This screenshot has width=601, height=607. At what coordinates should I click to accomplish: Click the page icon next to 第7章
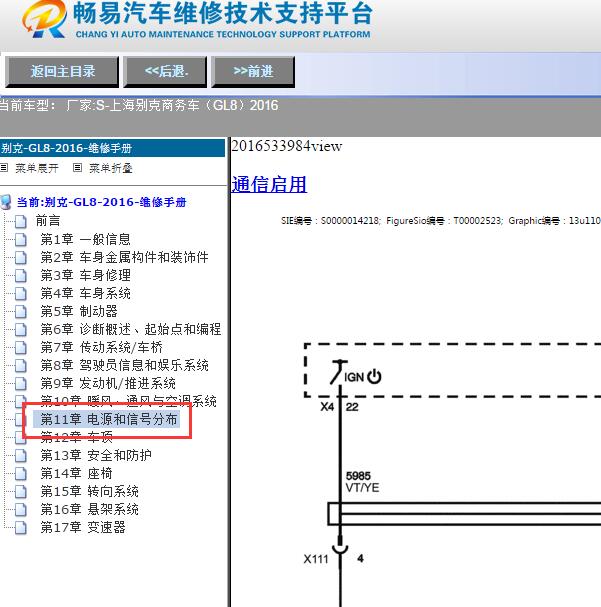pyautogui.click(x=21, y=348)
